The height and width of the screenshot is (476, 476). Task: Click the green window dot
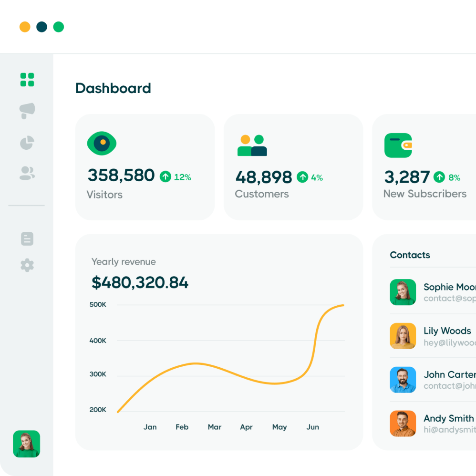click(x=59, y=27)
